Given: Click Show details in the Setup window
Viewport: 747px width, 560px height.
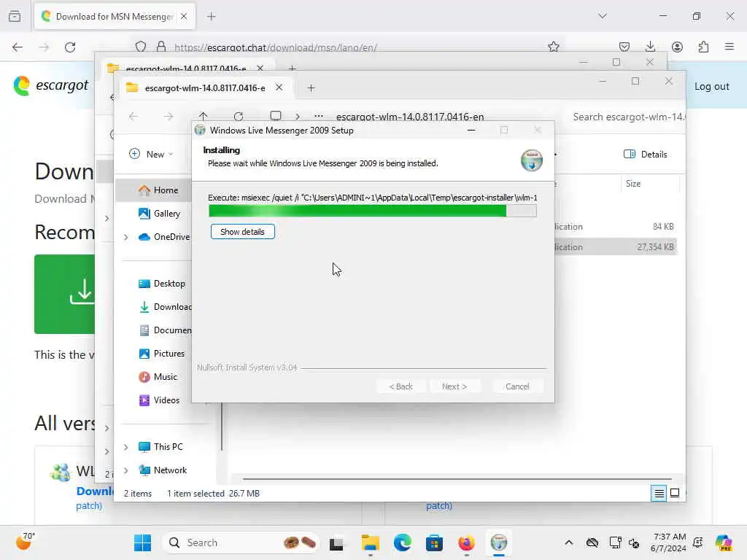Looking at the screenshot, I should [x=242, y=232].
